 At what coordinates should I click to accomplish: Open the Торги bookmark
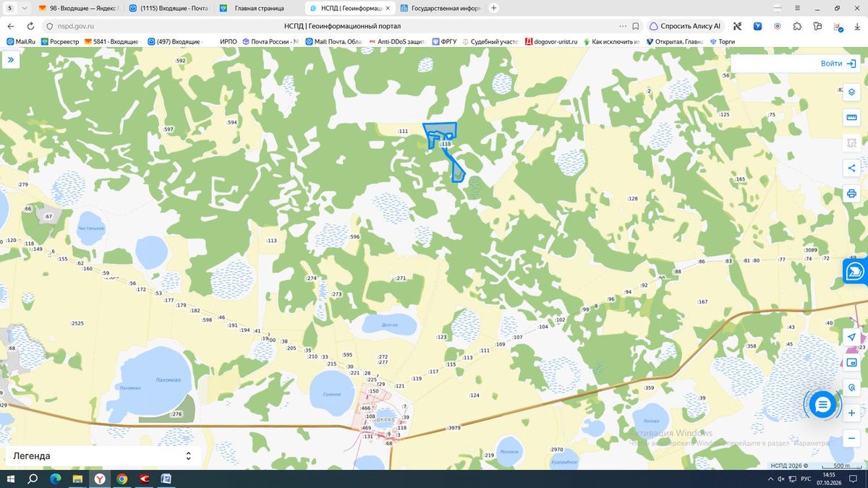pos(722,42)
